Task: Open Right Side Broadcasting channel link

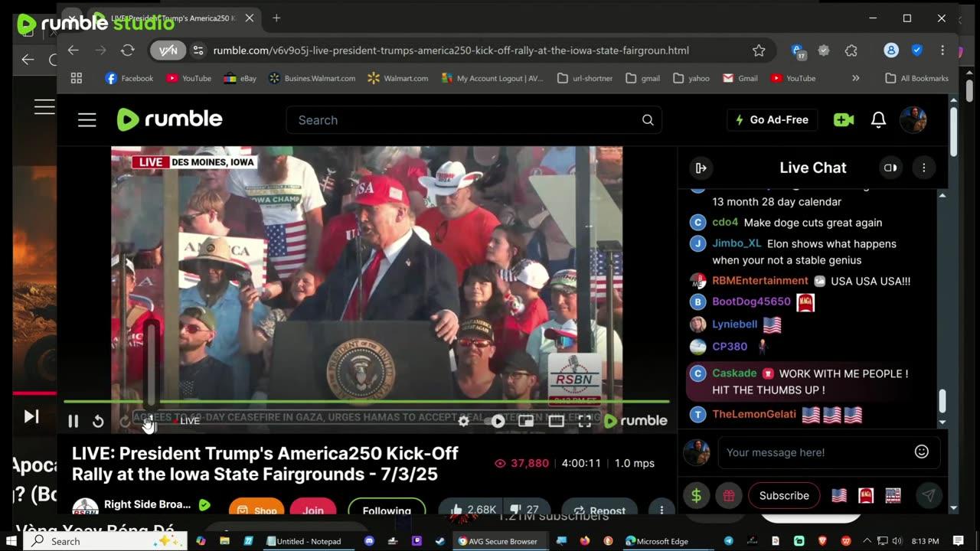Action: pyautogui.click(x=149, y=505)
